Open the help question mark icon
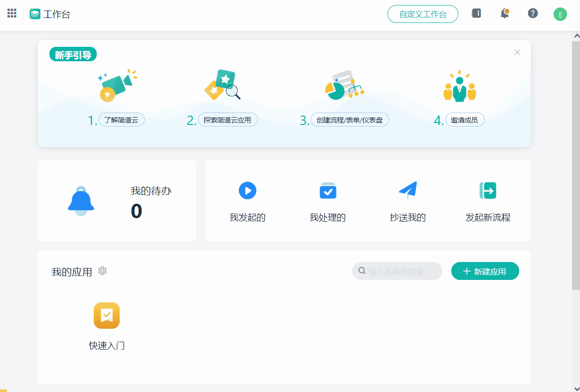Viewport: 580px width, 392px height. 533,13
